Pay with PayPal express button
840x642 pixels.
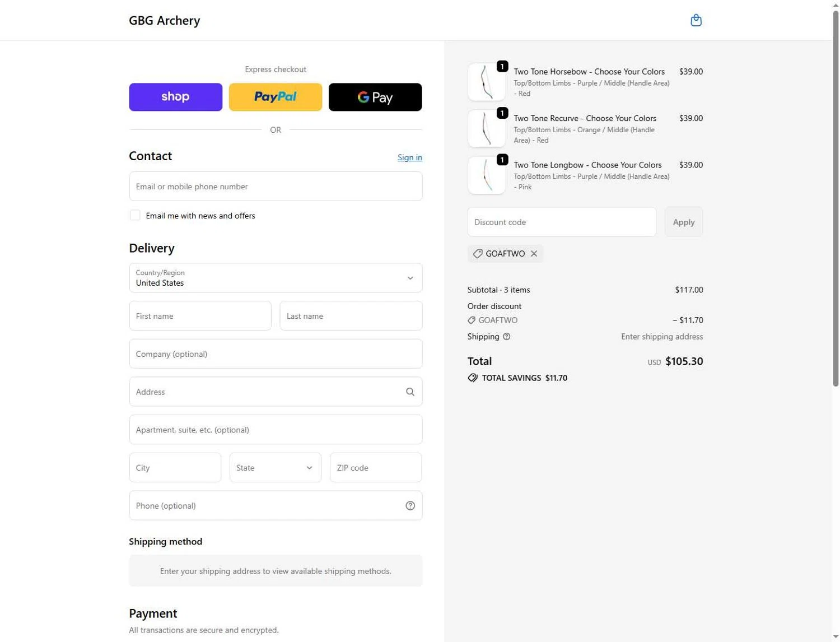pos(276,97)
